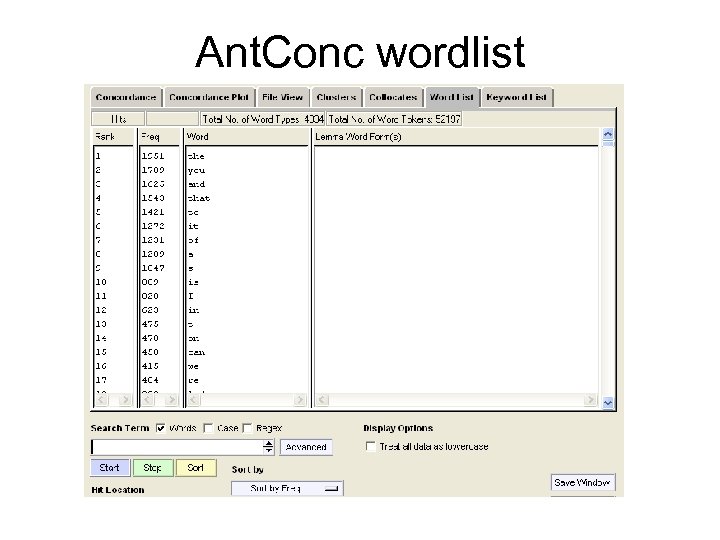Click Rank column right scroll arrow
Viewport: 720px width, 540px height.
(125, 400)
